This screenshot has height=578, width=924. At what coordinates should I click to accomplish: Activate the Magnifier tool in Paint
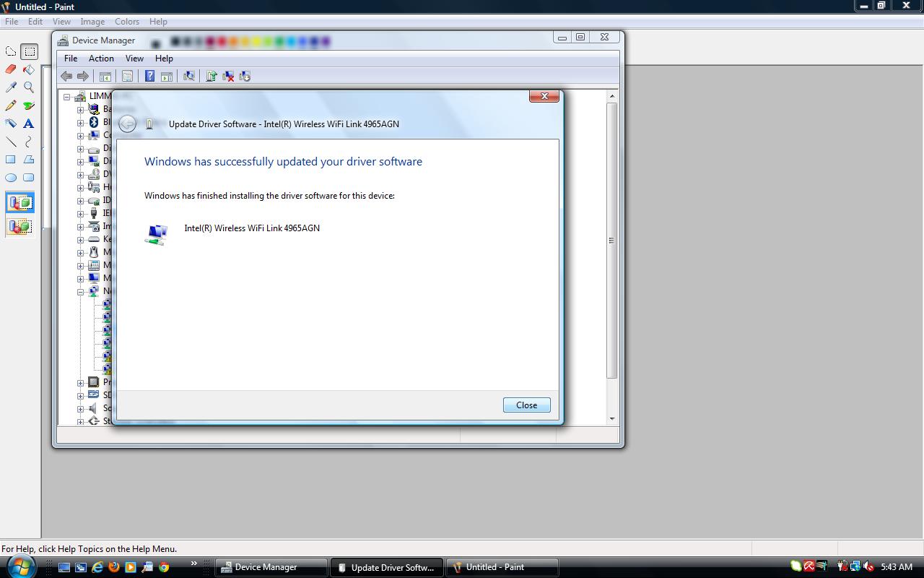29,87
